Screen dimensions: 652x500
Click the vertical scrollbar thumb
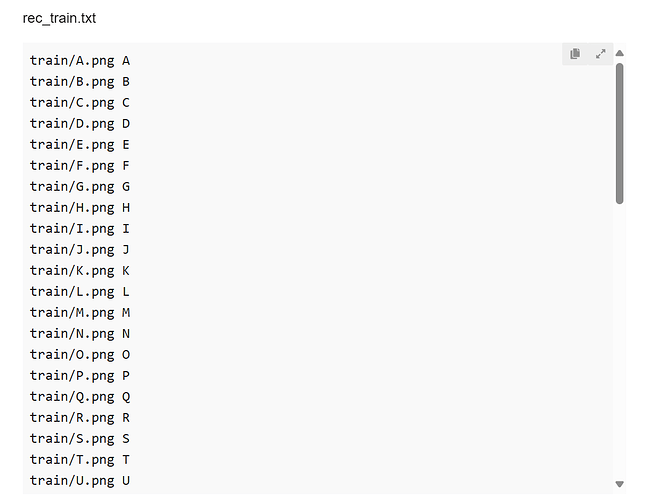point(620,133)
